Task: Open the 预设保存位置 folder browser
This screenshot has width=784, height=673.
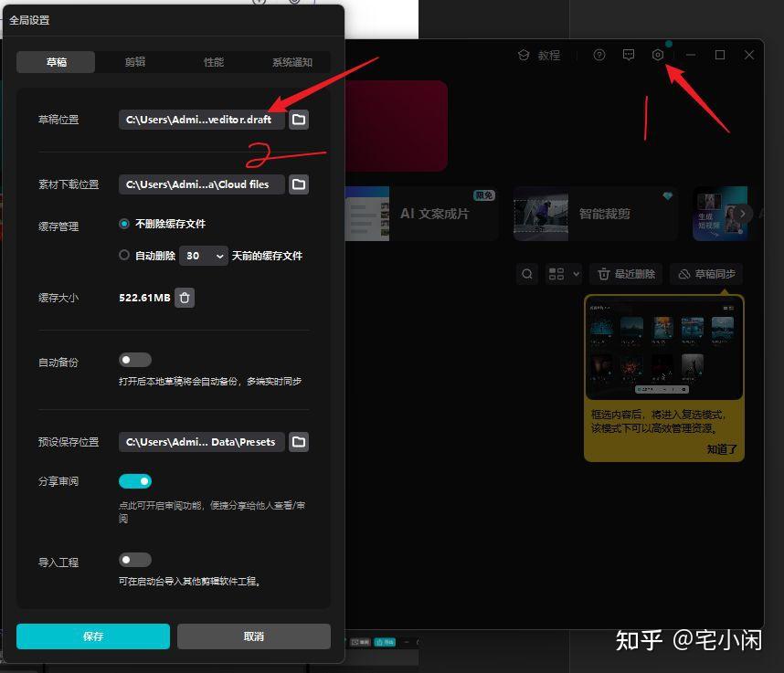Action: pos(299,442)
